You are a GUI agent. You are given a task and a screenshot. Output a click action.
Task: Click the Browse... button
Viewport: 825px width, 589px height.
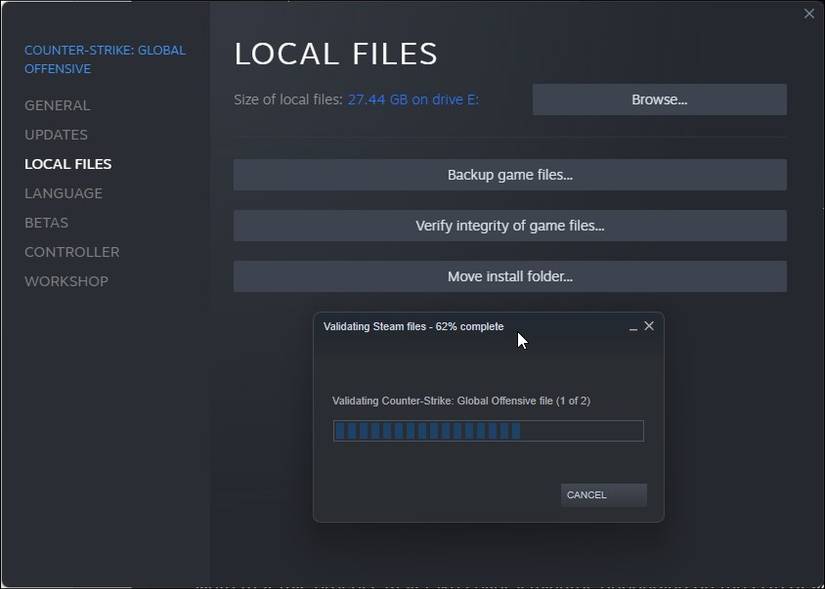[659, 99]
